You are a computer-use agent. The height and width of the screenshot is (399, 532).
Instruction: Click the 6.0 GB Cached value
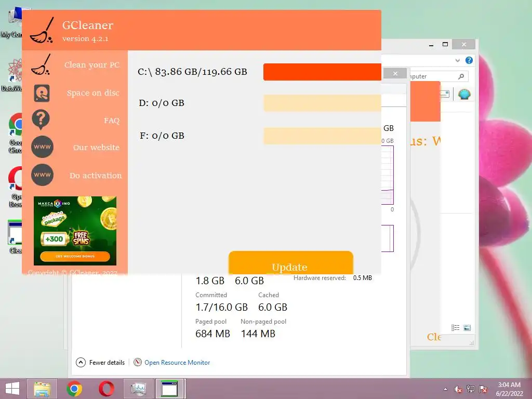pos(272,308)
